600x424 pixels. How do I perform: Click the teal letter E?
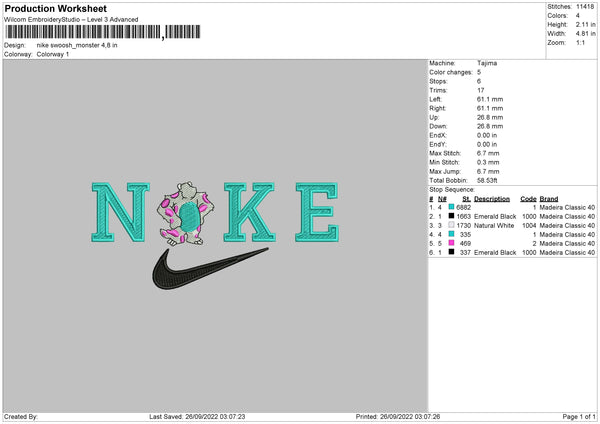(317, 212)
